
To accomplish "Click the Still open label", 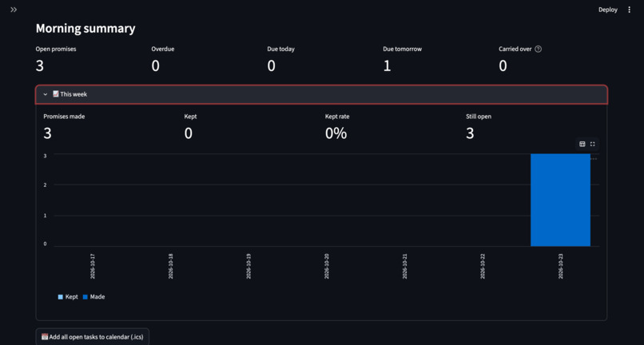I will pyautogui.click(x=479, y=117).
